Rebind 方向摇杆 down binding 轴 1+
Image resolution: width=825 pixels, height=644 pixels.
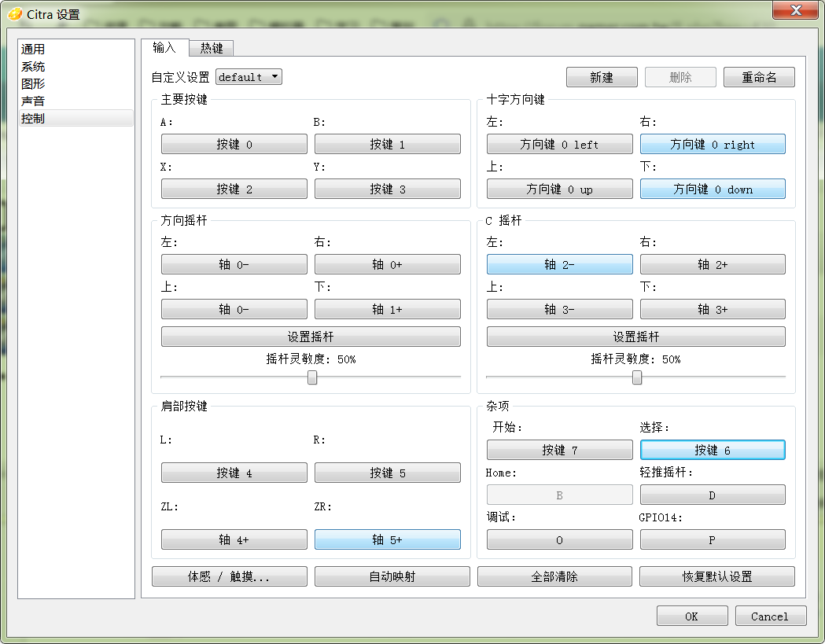click(387, 309)
